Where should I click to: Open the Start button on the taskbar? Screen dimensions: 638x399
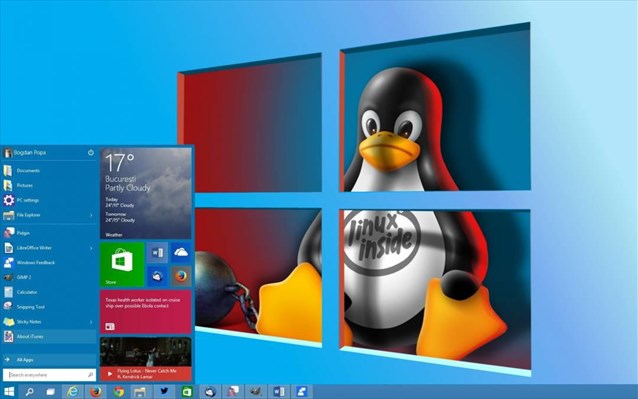[x=9, y=392]
